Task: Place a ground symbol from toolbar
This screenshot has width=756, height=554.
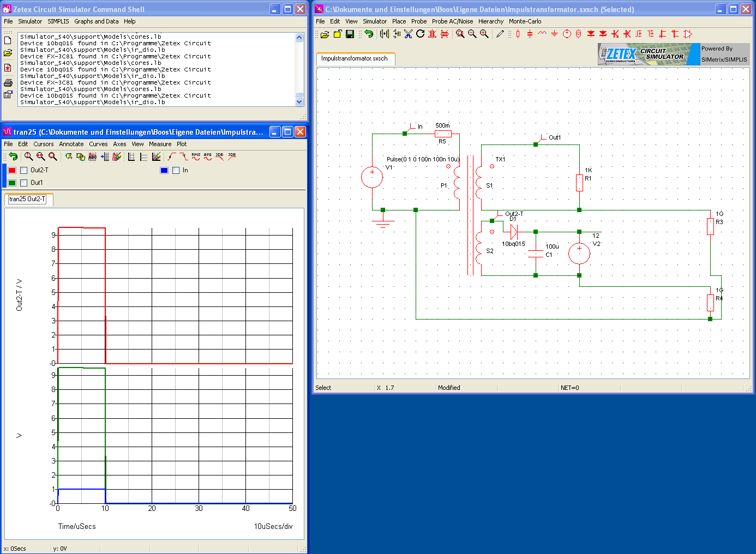Action: [554, 34]
